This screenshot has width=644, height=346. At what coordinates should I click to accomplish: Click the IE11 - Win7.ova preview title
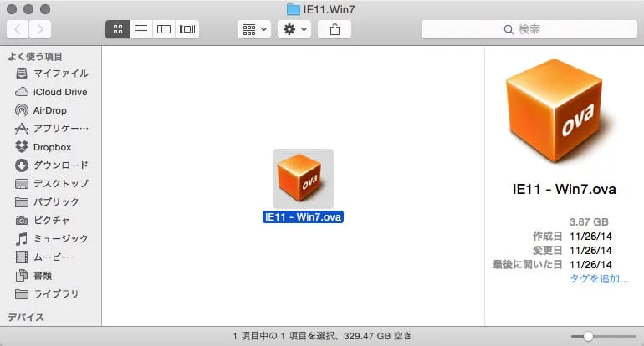click(x=565, y=189)
